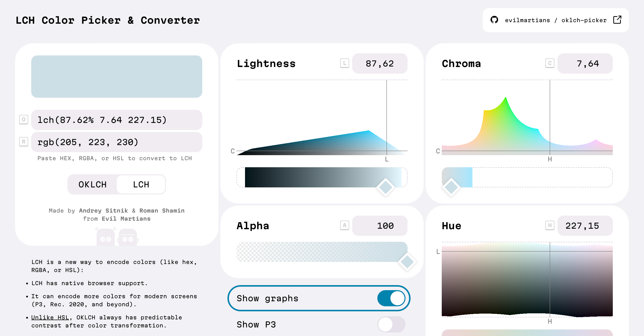Click the O badge beside the lch field
The width and height of the screenshot is (644, 336).
(x=24, y=120)
